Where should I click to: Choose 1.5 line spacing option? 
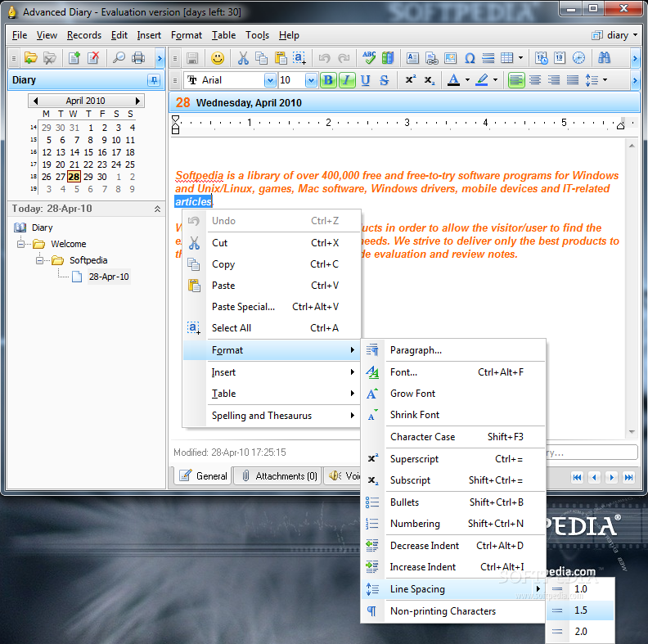[580, 610]
